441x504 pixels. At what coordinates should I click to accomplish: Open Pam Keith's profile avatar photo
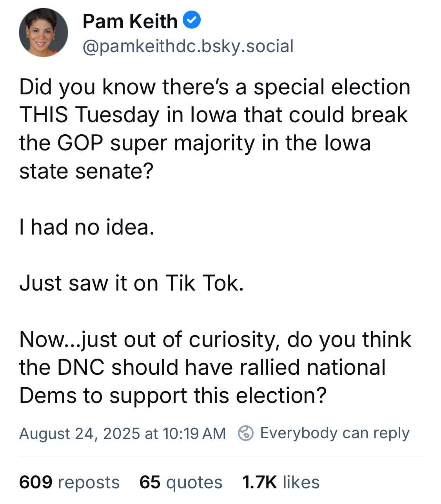click(x=43, y=33)
